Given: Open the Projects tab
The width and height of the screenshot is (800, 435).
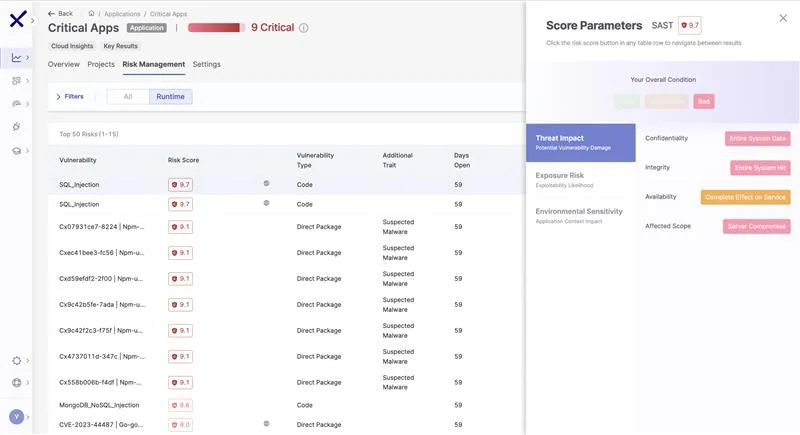Looking at the screenshot, I should click(101, 64).
